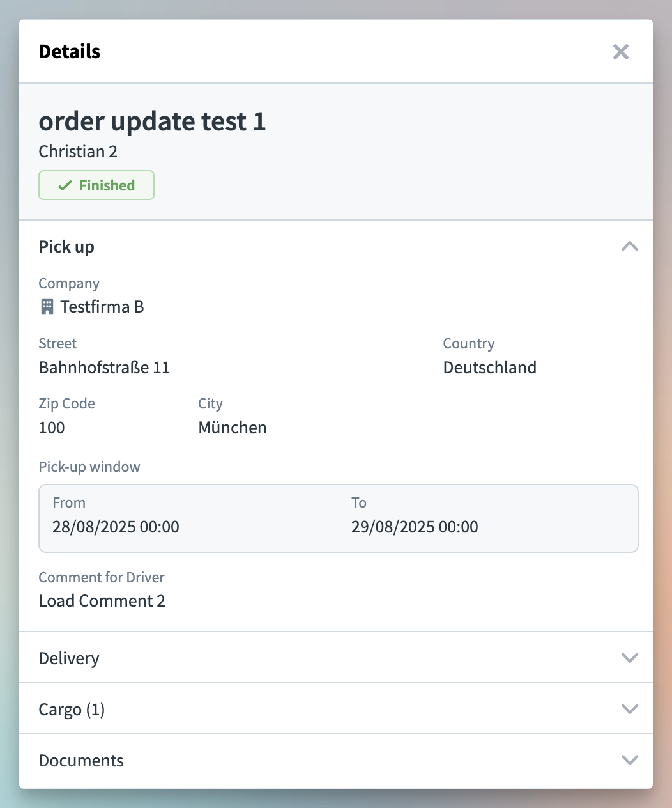Click the checkmark icon inside Finished badge
Image resolution: width=672 pixels, height=808 pixels.
coord(64,185)
